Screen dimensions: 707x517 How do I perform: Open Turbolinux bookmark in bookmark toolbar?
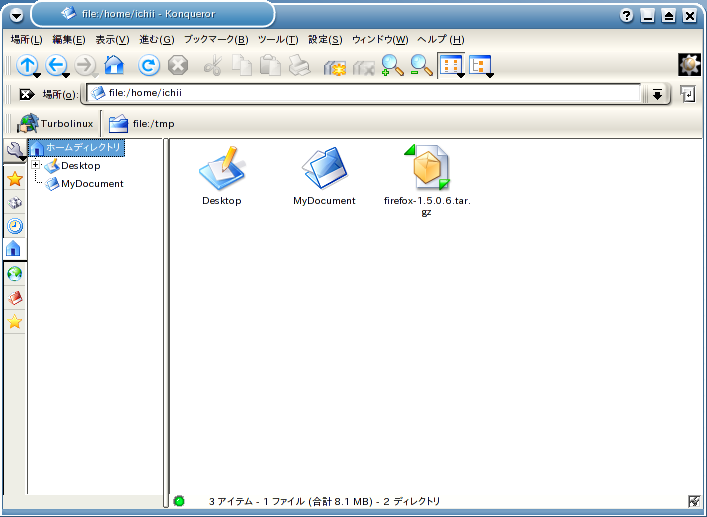coord(55,124)
